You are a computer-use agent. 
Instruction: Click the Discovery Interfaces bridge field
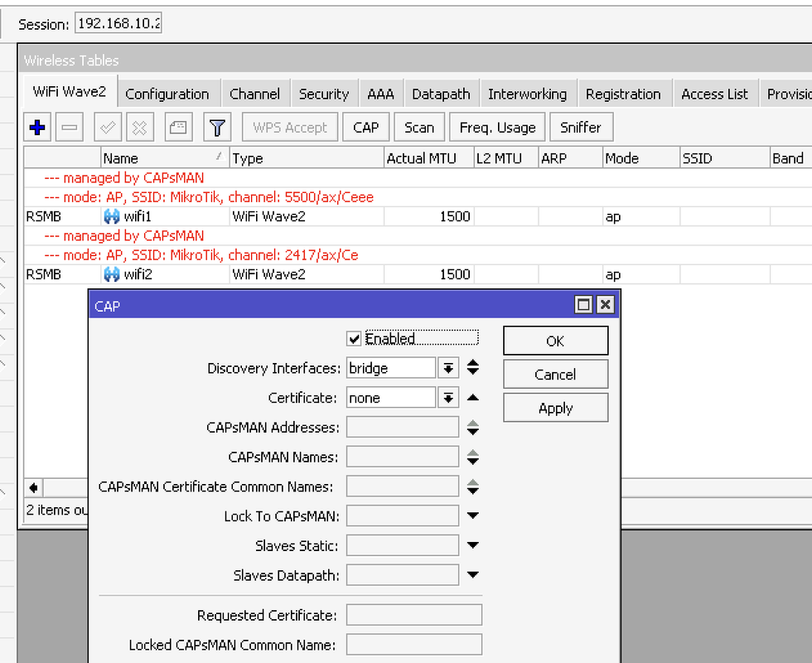click(x=391, y=368)
